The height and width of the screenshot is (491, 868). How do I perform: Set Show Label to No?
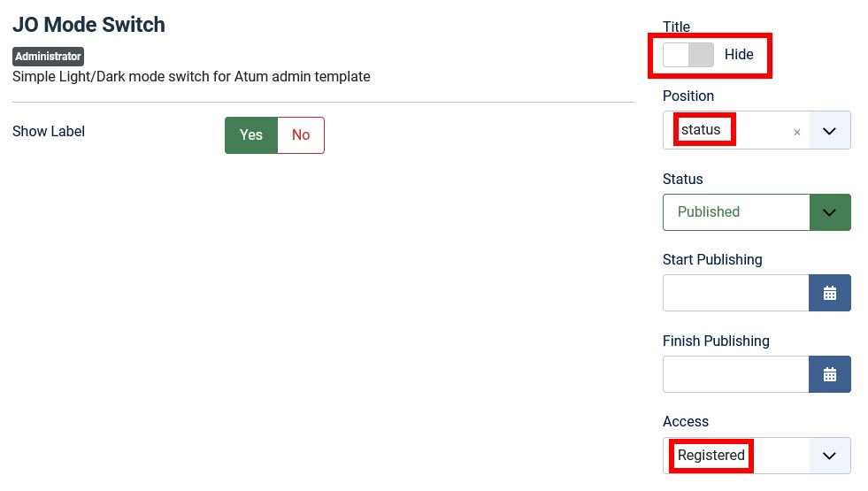(301, 135)
